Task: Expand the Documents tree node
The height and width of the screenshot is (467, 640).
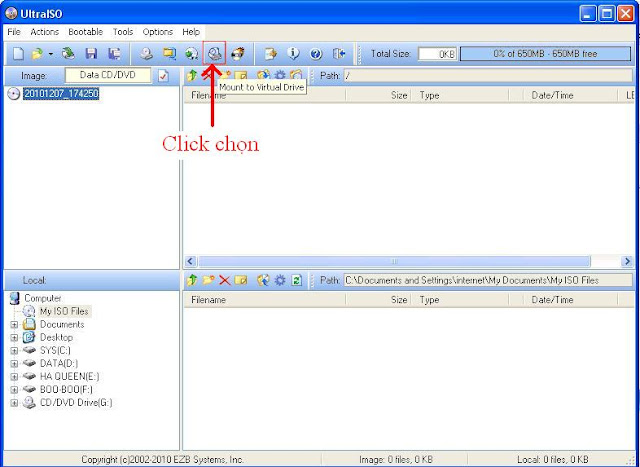Action: coord(14,325)
